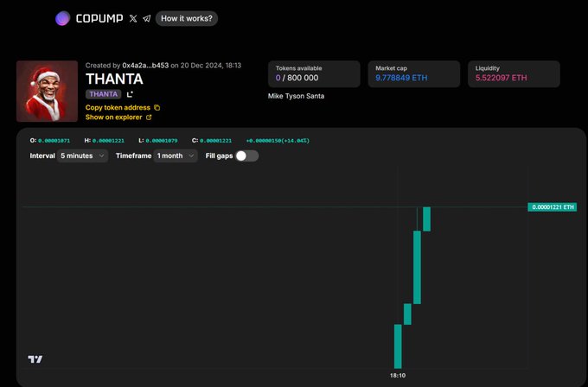This screenshot has height=387, width=588.
Task: Click the How it works? button
Action: pyautogui.click(x=187, y=18)
